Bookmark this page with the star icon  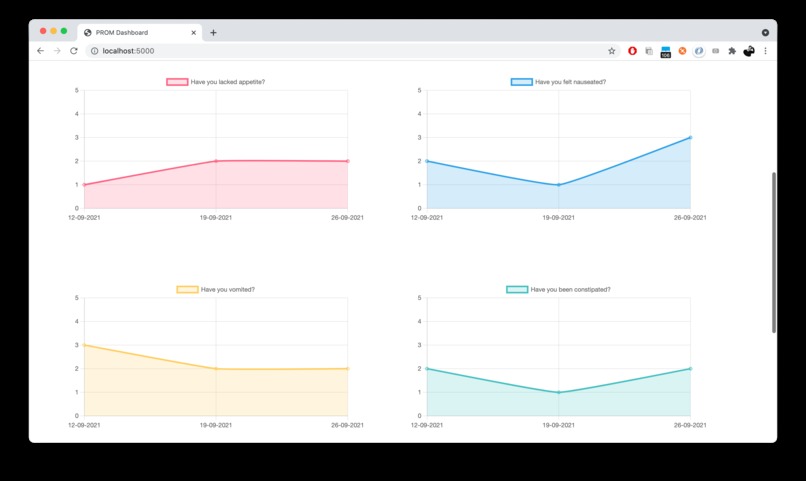(611, 51)
